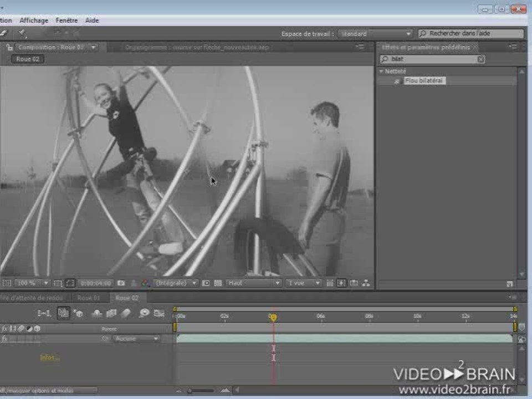Screen dimensions: 532x399
Task: Select the Puppet Pin tool
Action: [x=22, y=33]
